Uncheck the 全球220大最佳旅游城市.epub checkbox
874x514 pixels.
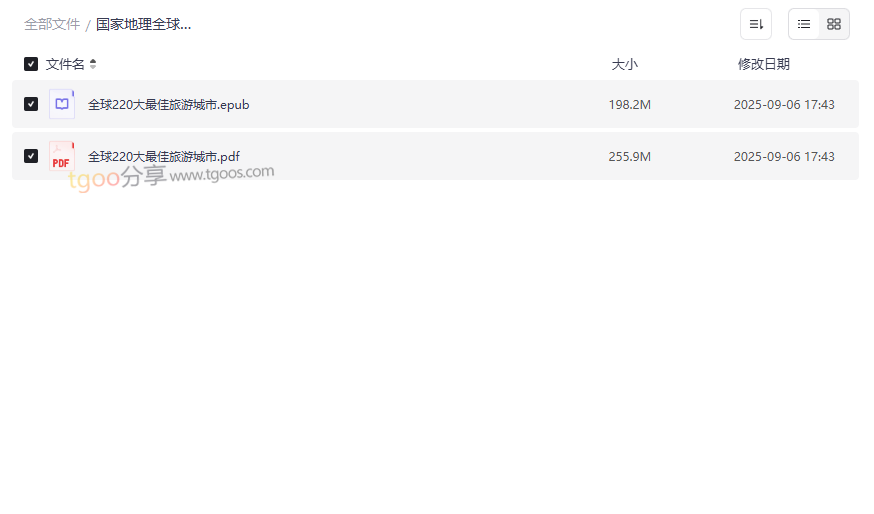(31, 104)
